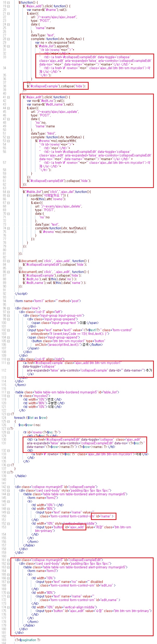The width and height of the screenshot is (157, 644).
Task: Collapse the fold marker at line 110
Action: (8, 359)
